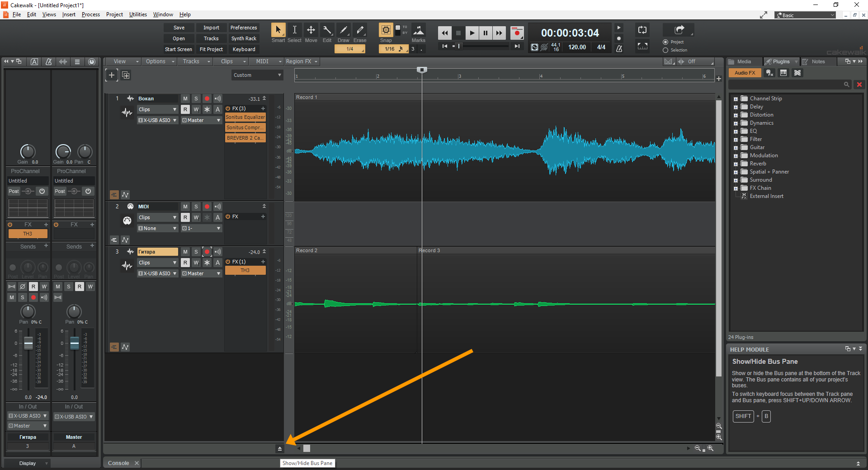Start playback with Play button
The width and height of the screenshot is (868, 470).
tap(472, 33)
